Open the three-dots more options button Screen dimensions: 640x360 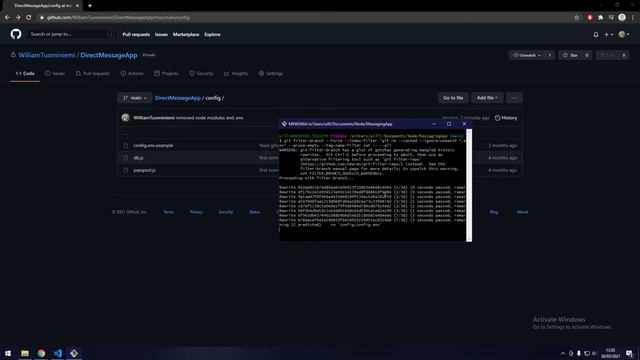pyautogui.click(x=514, y=98)
